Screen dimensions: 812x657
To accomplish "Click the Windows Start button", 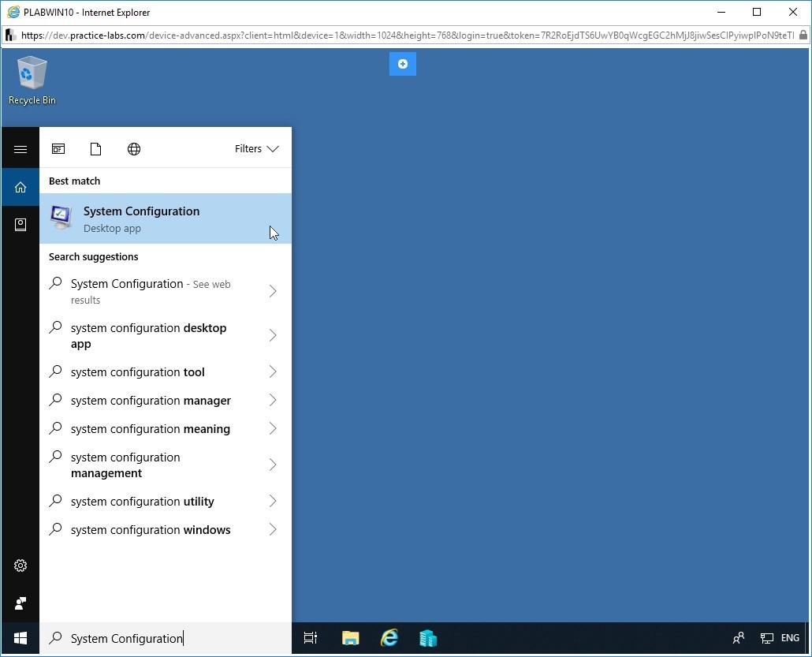I will coord(20,638).
